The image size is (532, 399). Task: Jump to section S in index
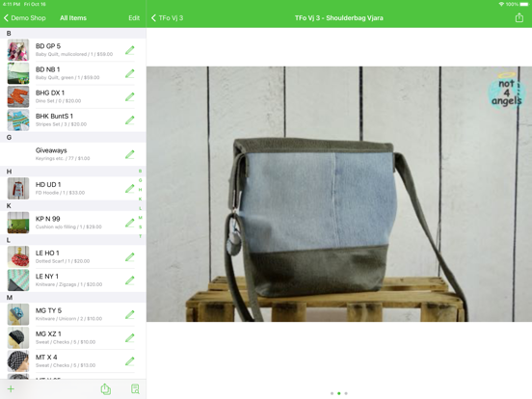(x=140, y=227)
